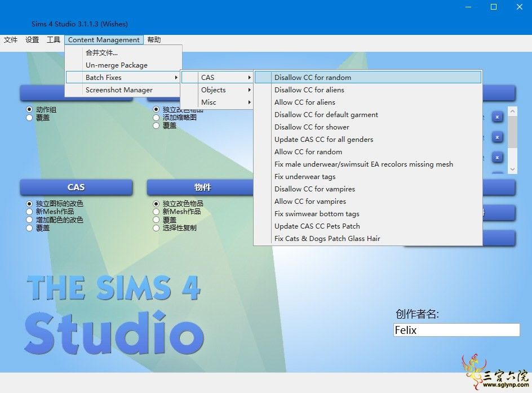The width and height of the screenshot is (532, 393).
Task: Click the lowest small x button beside the scrollbar
Action: [x=498, y=157]
